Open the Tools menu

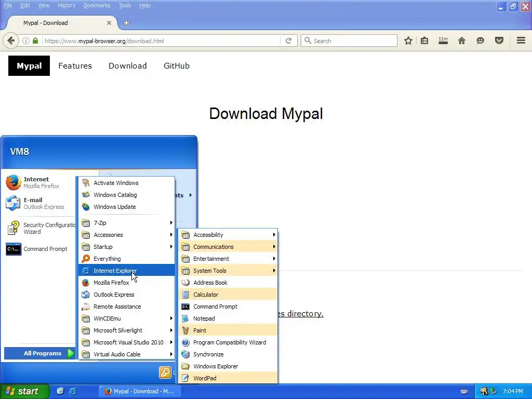(125, 5)
